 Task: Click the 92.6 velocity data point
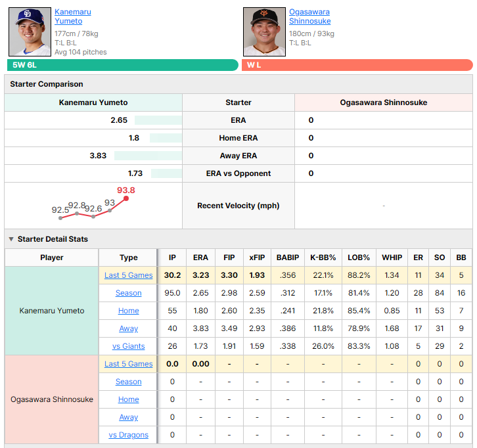(93, 217)
